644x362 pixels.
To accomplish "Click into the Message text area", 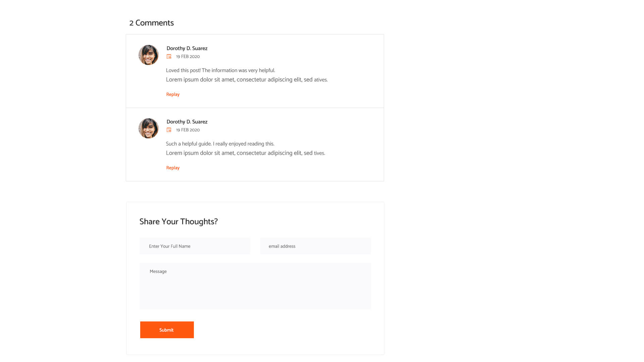I will pyautogui.click(x=255, y=286).
